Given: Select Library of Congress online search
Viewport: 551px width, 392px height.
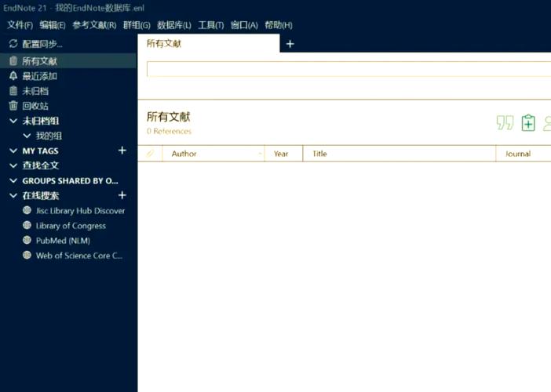Looking at the screenshot, I should 71,226.
